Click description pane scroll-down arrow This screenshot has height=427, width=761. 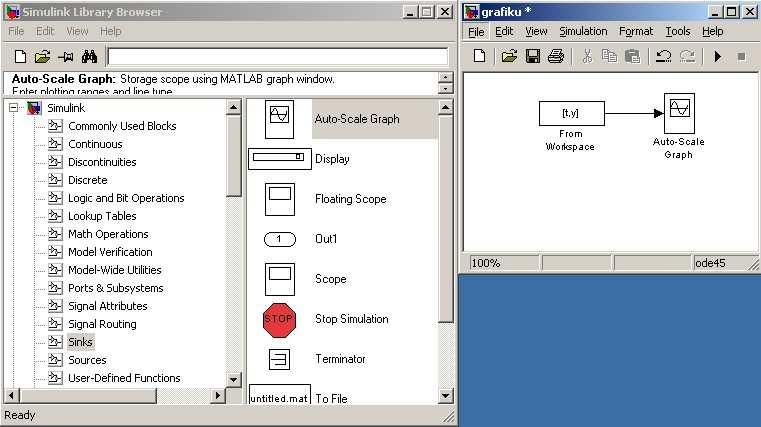click(x=446, y=88)
